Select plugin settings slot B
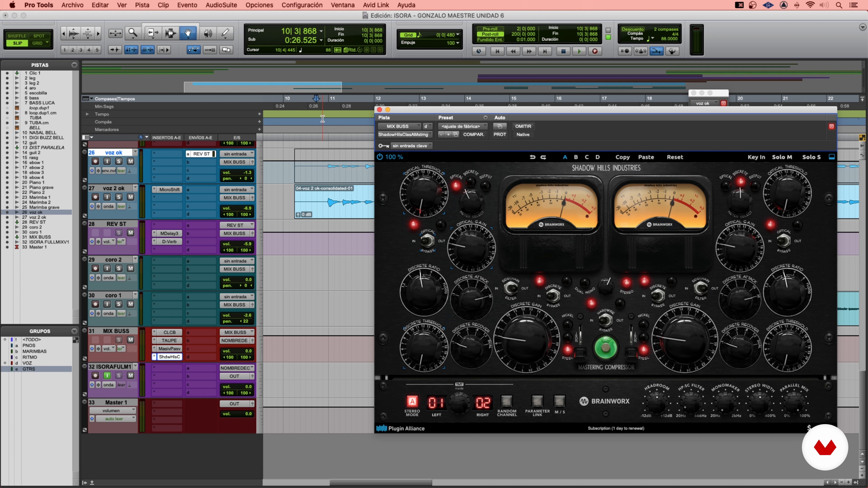The width and height of the screenshot is (868, 488). click(576, 157)
